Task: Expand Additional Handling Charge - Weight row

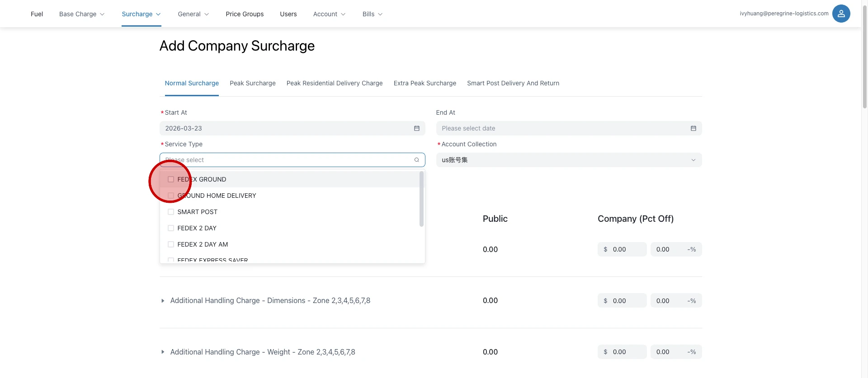Action: (163, 352)
